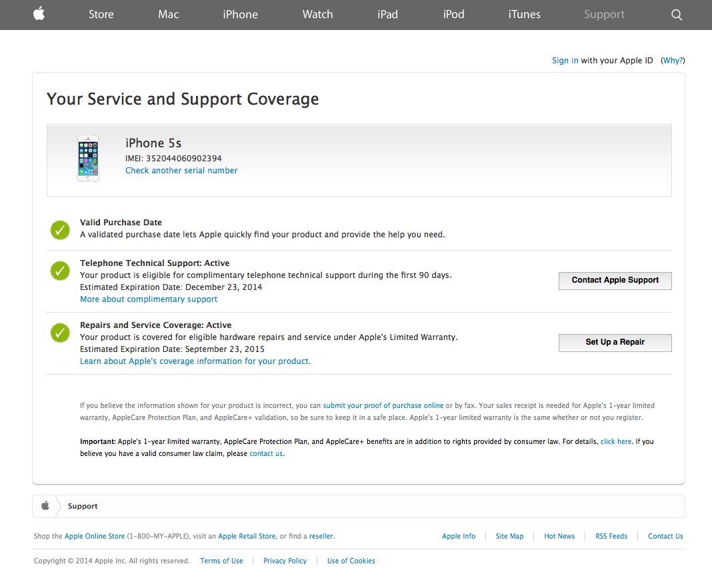Click the Apple logo in the top navigation
712x588 pixels.
tap(39, 14)
